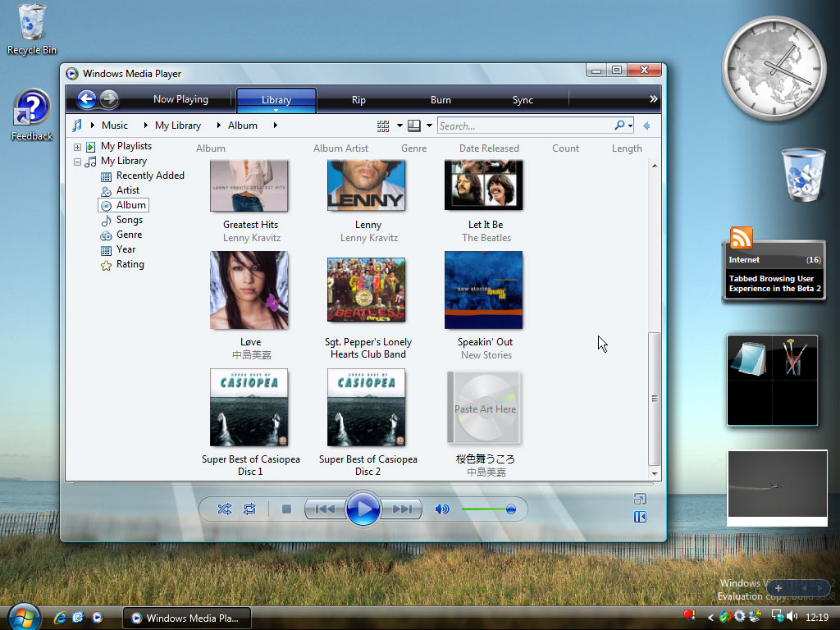
Task: Open the Recycle Bin desktop icon
Action: 32,30
